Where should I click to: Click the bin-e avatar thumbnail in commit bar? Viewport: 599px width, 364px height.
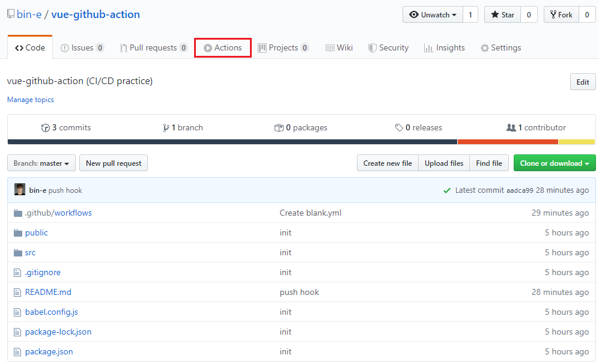(x=20, y=189)
